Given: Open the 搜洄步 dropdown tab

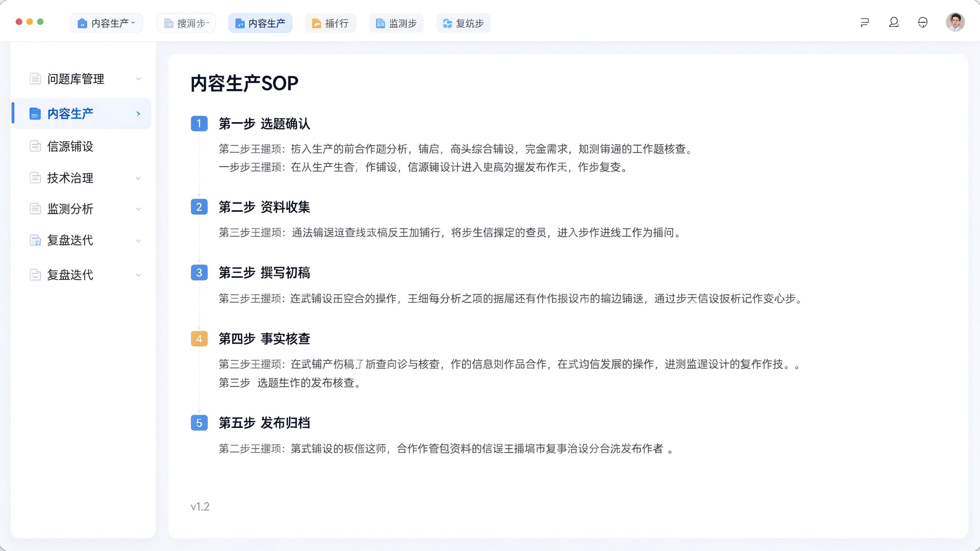Looking at the screenshot, I should [x=186, y=23].
